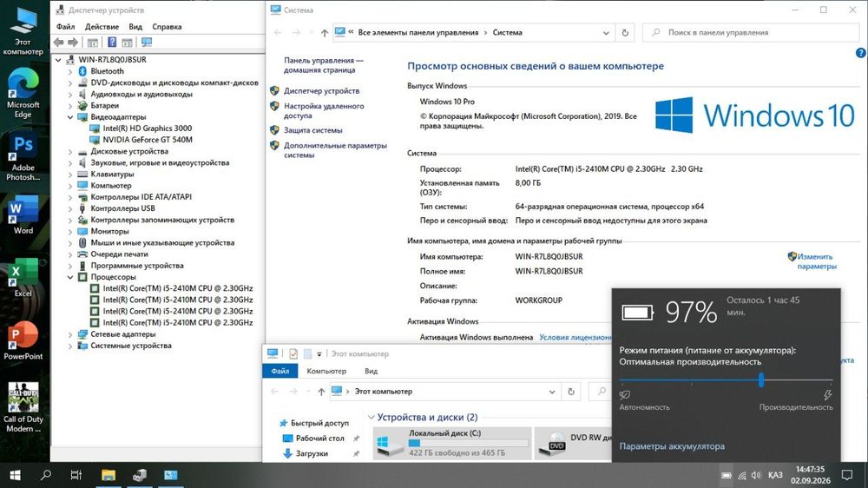Open Дополнительные параметры системы link
The image size is (868, 488).
click(335, 151)
